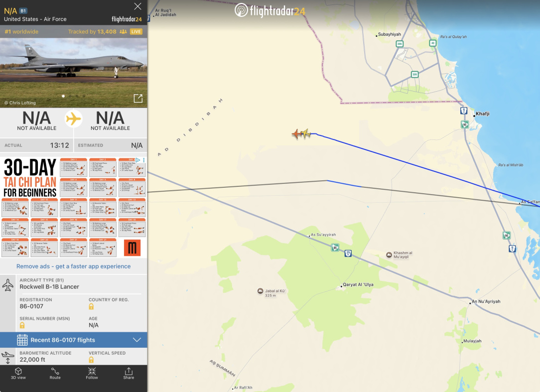This screenshot has height=392, width=540.
Task: Click the registration 86-0107 value
Action: 31,306
